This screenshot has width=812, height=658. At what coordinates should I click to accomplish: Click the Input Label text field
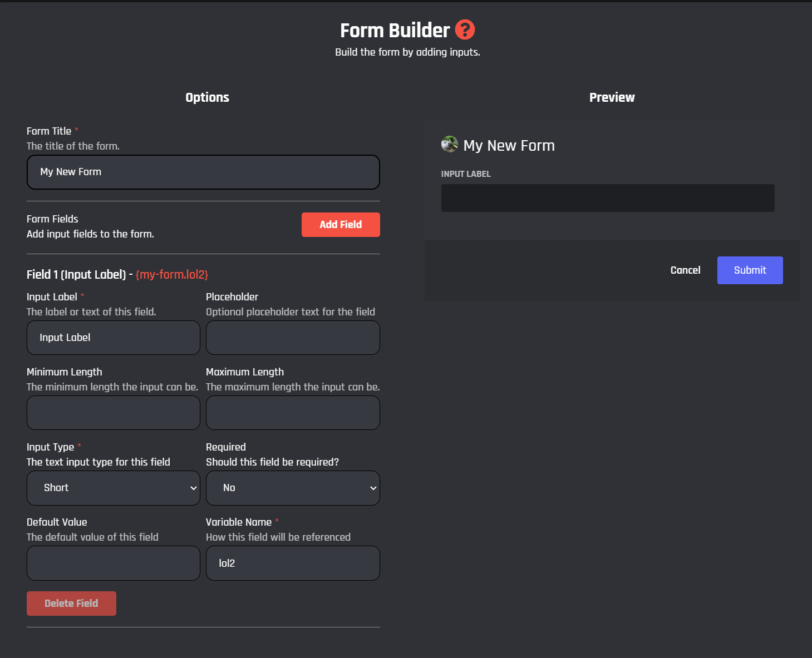(x=114, y=338)
